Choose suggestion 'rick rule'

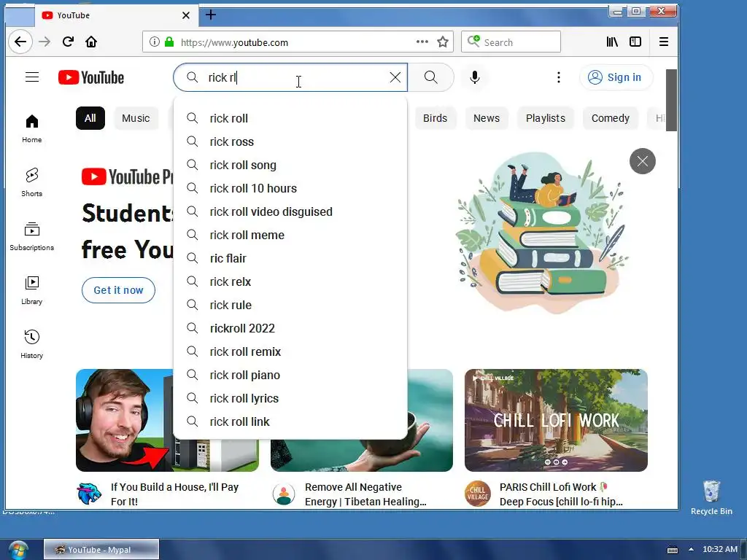point(290,305)
